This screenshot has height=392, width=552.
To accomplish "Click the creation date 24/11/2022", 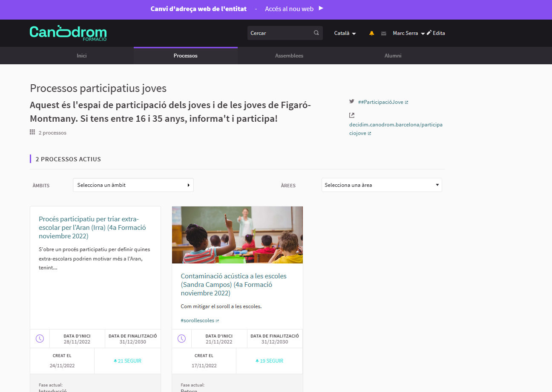I will 62,365.
